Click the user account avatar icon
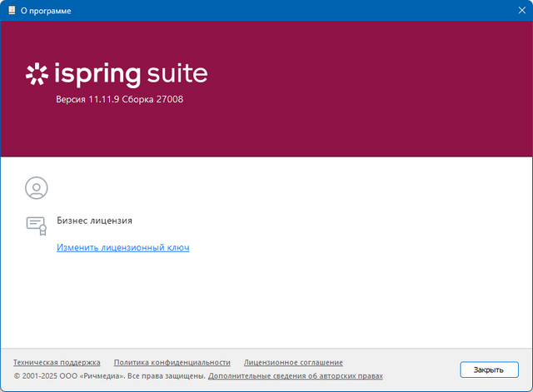Image resolution: width=533 pixels, height=392 pixels. (37, 188)
